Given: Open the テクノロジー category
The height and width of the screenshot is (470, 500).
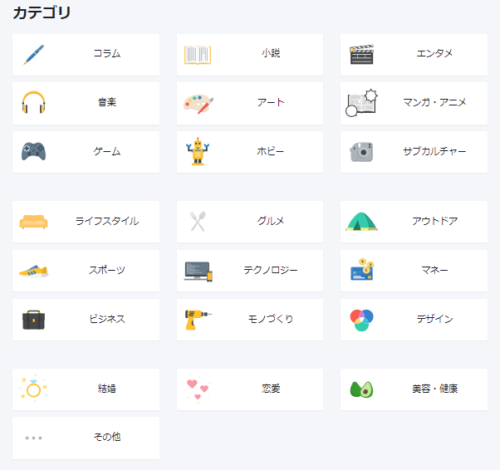Looking at the screenshot, I should pos(250,271).
